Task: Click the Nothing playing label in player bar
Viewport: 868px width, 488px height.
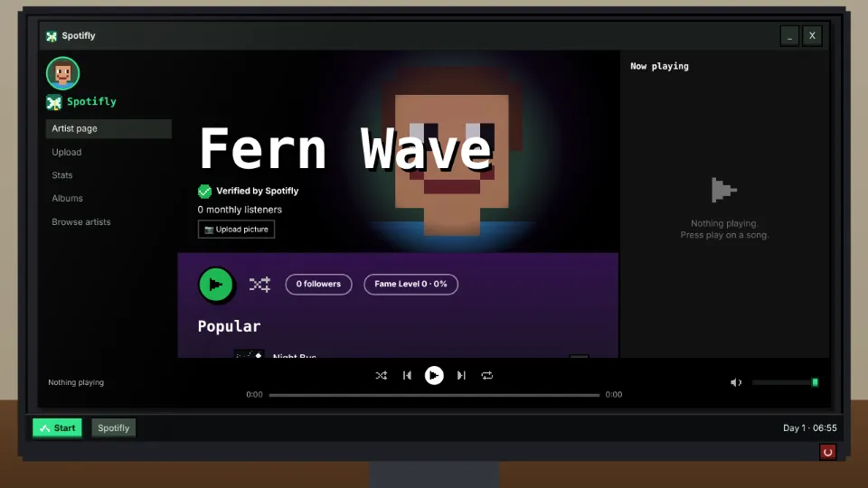Action: click(x=76, y=382)
